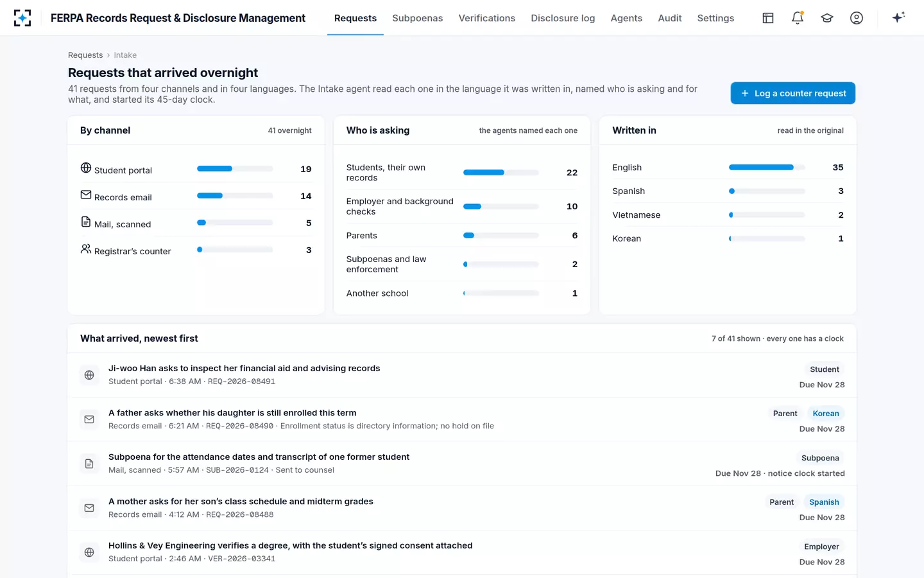Select the 'Another school' requester row
The image size is (924, 578).
(x=462, y=293)
